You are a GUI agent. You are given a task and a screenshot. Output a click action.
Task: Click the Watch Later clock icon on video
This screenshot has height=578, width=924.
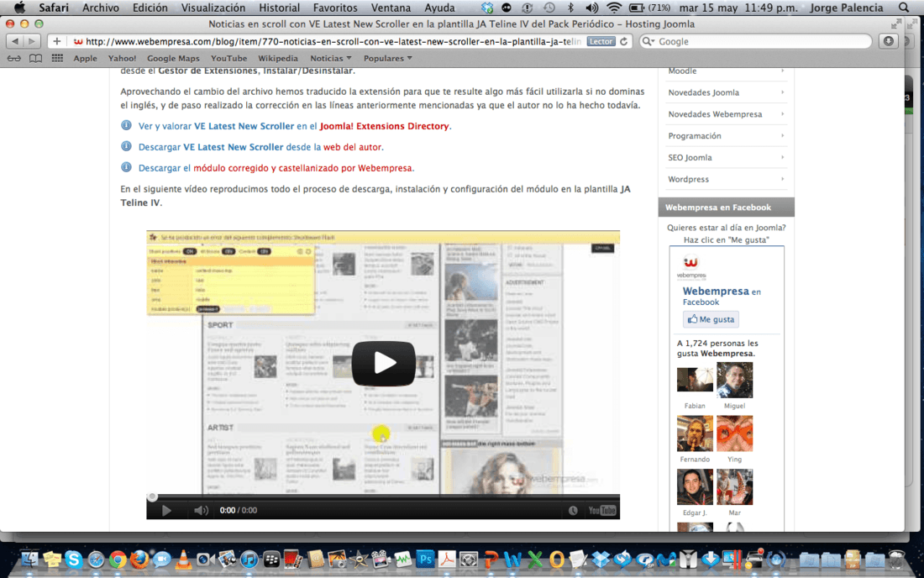573,510
